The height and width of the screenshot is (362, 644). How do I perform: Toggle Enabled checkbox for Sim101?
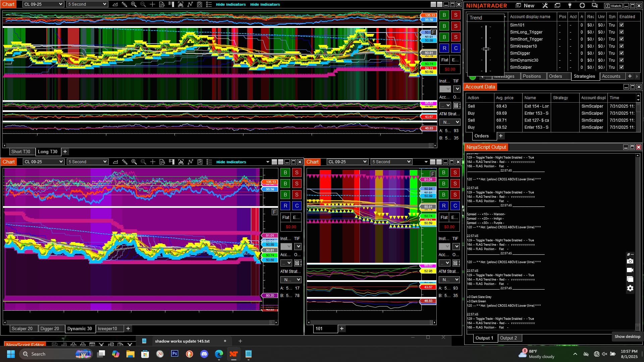pyautogui.click(x=622, y=25)
